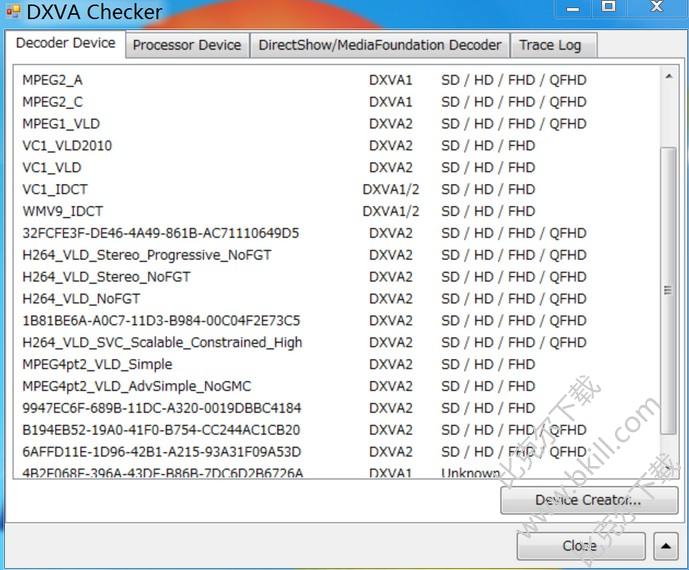
Task: Click the scrollbar down arrow in the list
Action: click(668, 468)
